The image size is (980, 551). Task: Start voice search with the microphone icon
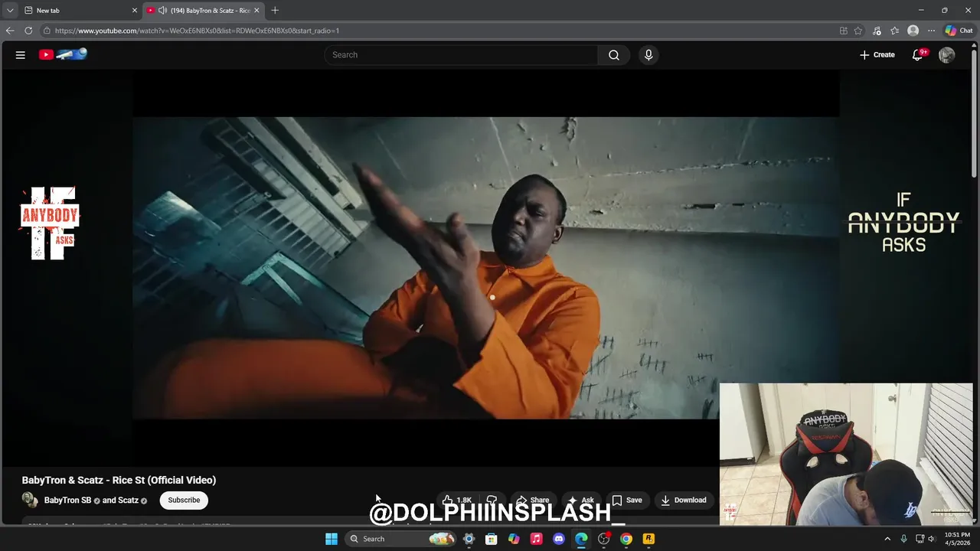[648, 55]
